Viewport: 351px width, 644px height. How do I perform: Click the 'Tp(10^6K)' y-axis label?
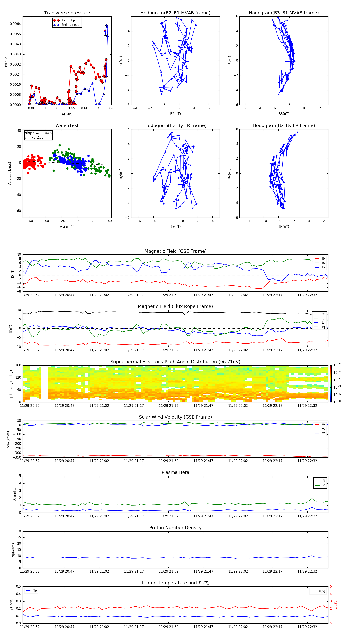[11, 605]
